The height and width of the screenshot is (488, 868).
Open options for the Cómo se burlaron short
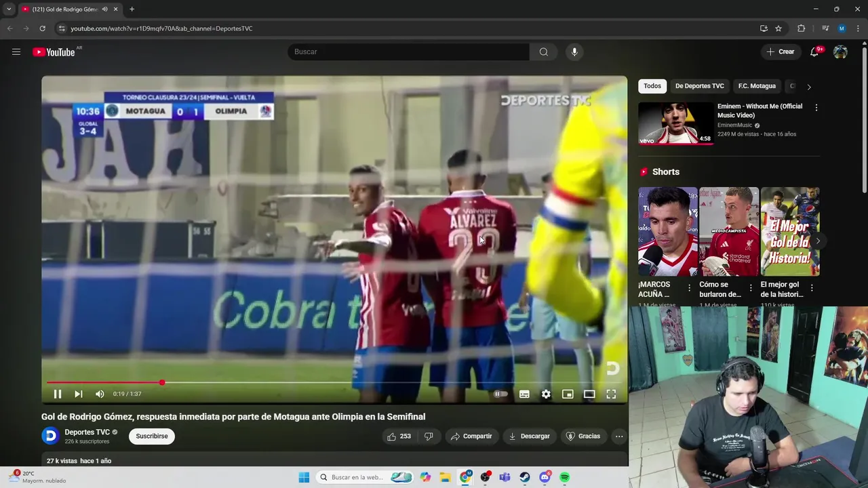tap(751, 288)
